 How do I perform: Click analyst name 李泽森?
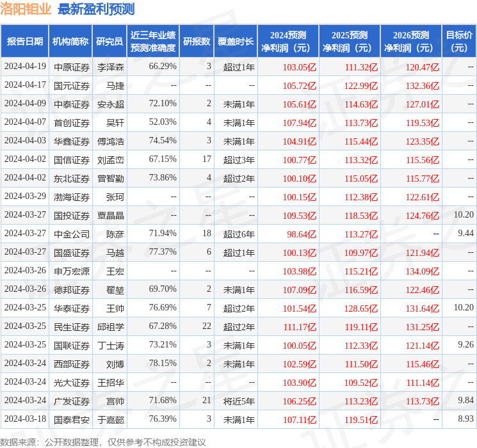111,67
